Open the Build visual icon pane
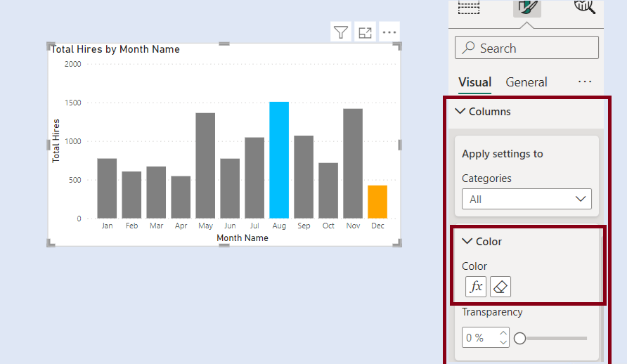627x364 pixels. pos(469,7)
